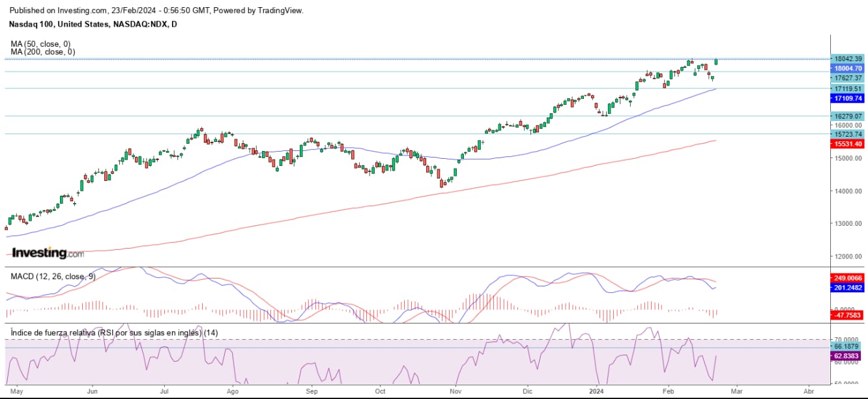Click the 16000.00 price axis tick
The image size is (868, 399).
(847, 125)
